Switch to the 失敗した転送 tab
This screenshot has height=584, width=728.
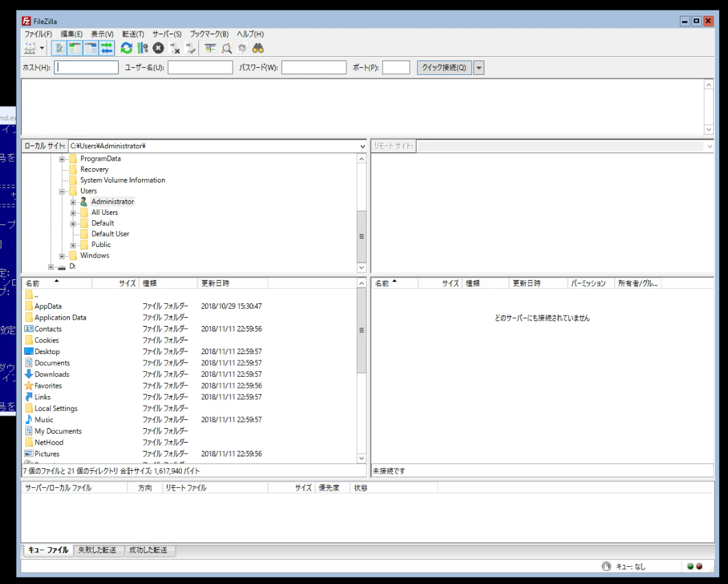(97, 550)
